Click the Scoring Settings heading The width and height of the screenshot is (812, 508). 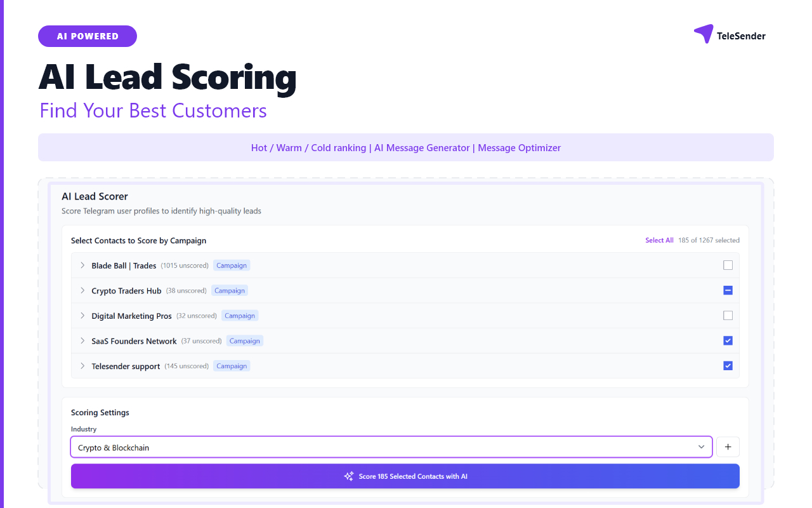pos(100,413)
